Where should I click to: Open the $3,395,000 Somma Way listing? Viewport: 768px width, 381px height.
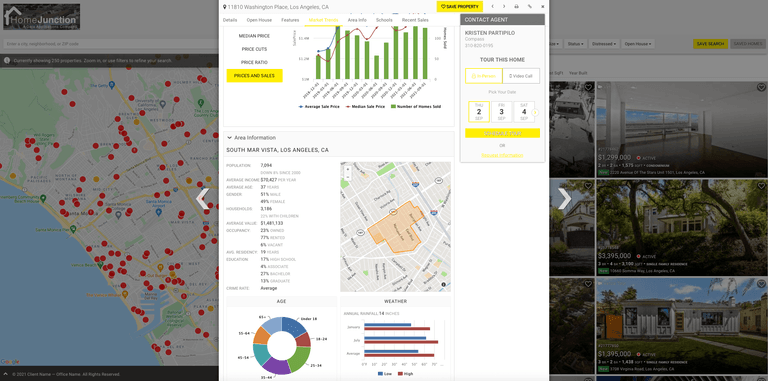682,227
